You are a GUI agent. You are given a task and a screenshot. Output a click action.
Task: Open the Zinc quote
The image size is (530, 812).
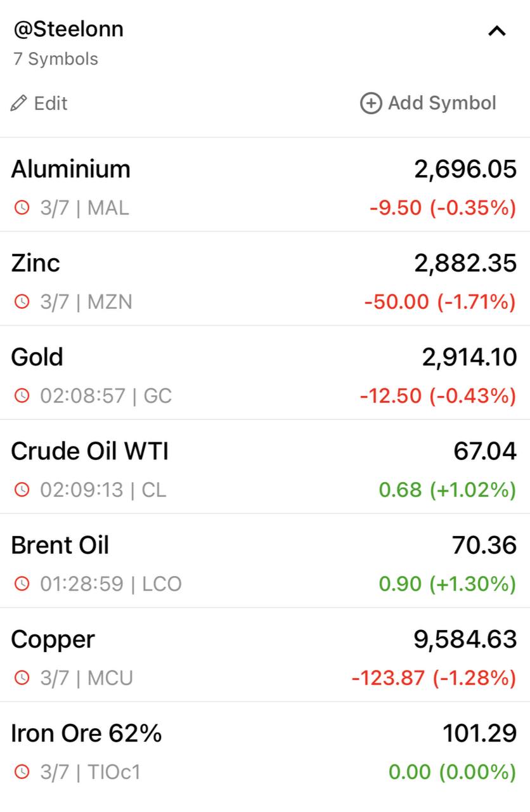tap(265, 278)
